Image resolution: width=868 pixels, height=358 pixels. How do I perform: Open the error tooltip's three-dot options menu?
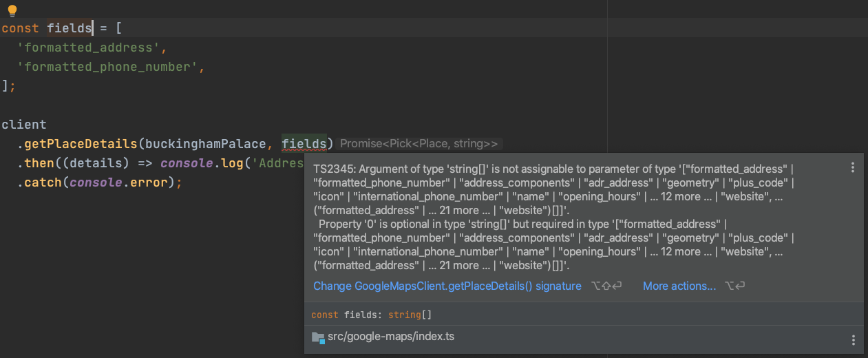click(x=853, y=167)
